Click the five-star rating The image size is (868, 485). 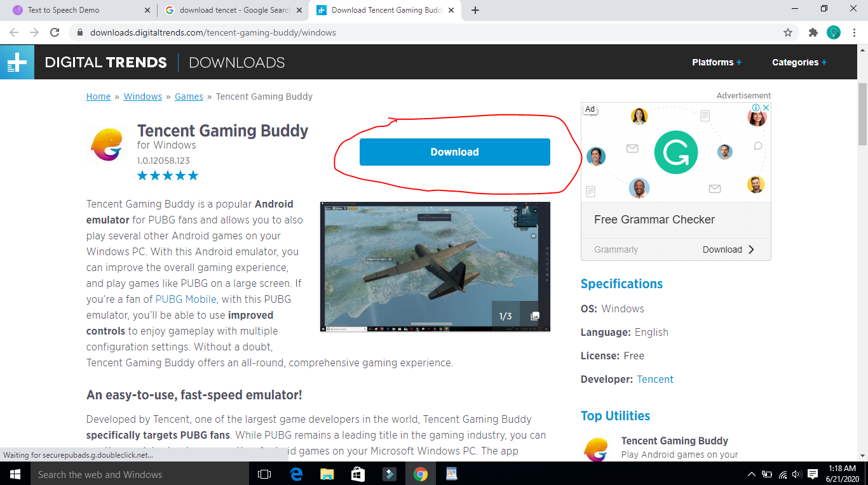coord(168,176)
